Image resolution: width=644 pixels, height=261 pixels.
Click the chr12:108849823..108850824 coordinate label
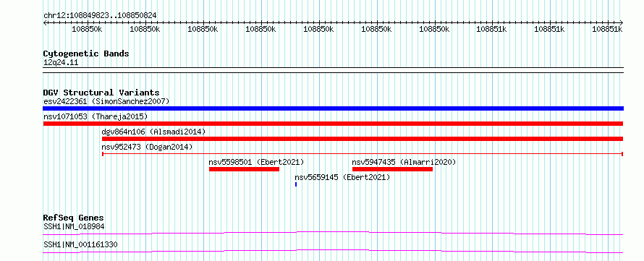point(100,15)
